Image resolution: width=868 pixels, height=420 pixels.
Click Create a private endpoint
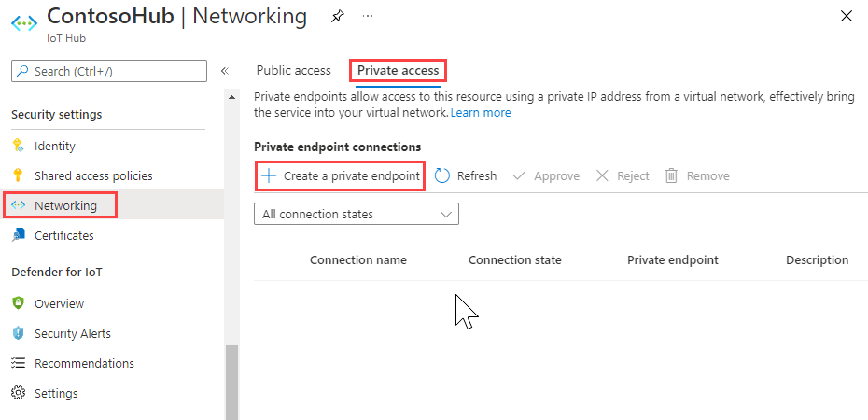(x=341, y=175)
